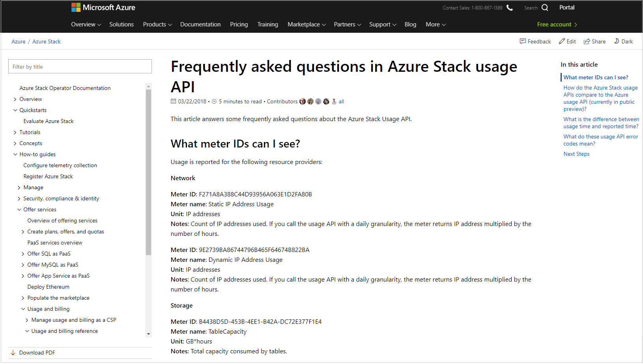643x364 pixels.
Task: Toggle the Dark theme moon icon
Action: point(617,41)
